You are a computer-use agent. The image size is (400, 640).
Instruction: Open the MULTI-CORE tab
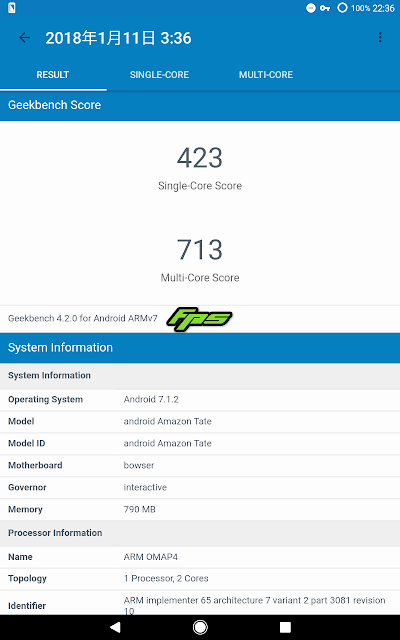click(x=266, y=75)
